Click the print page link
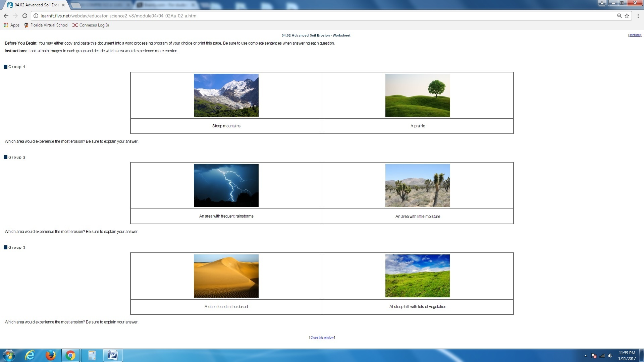The image size is (644, 362). (x=635, y=35)
